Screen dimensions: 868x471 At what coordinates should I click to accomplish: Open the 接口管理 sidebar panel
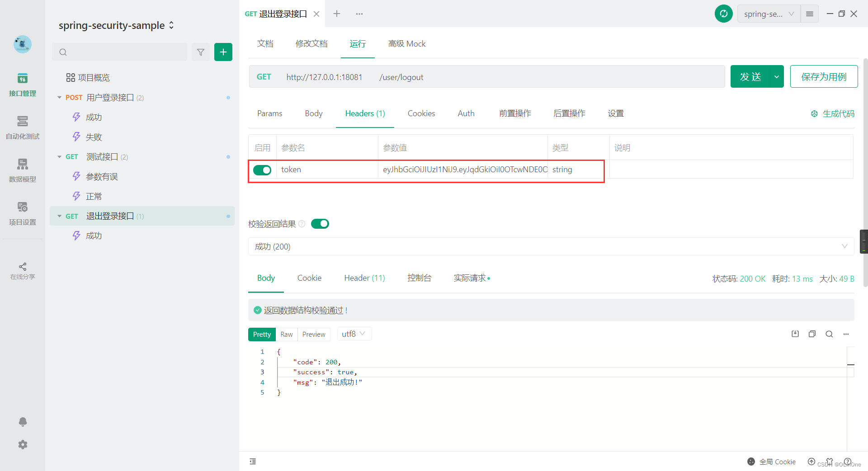(22, 85)
